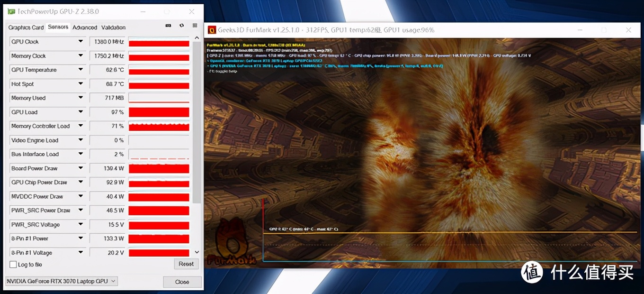Expand the GPU Chip Power Draw dropdown
This screenshot has width=644, height=294.
(80, 182)
